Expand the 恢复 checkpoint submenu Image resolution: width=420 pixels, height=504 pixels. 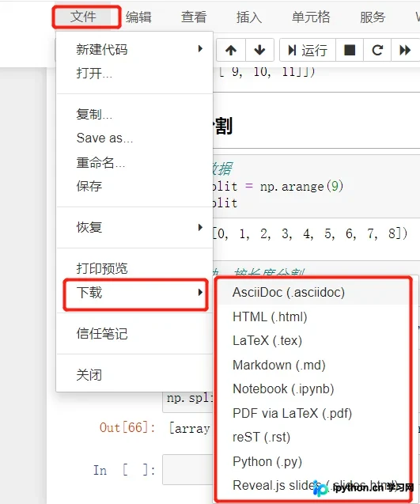tap(134, 227)
